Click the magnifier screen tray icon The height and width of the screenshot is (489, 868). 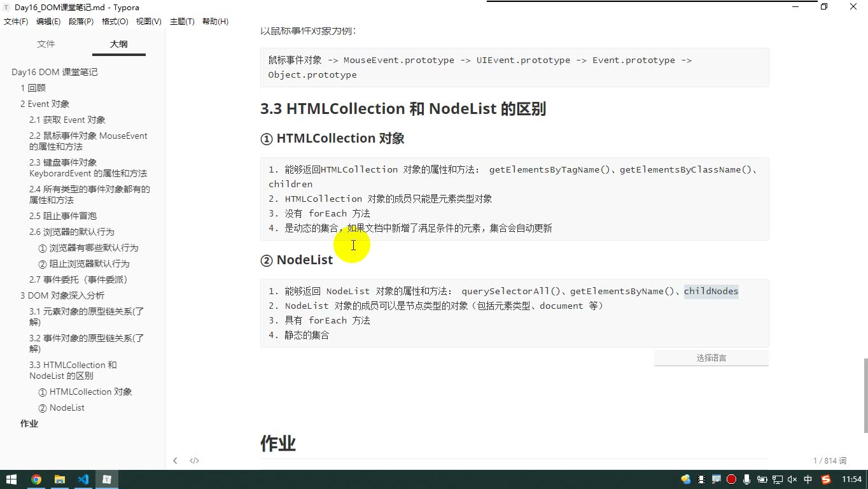[716, 479]
